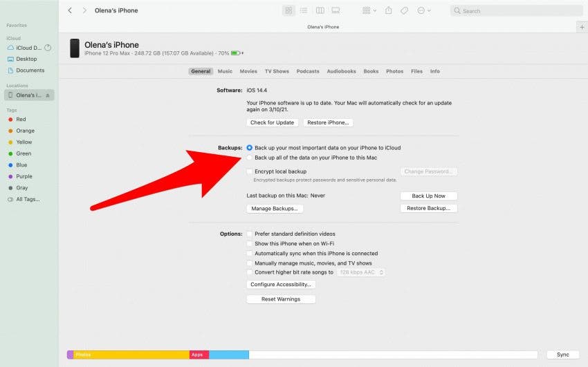Select the Yellow tag
This screenshot has width=588, height=367.
click(x=20, y=142)
